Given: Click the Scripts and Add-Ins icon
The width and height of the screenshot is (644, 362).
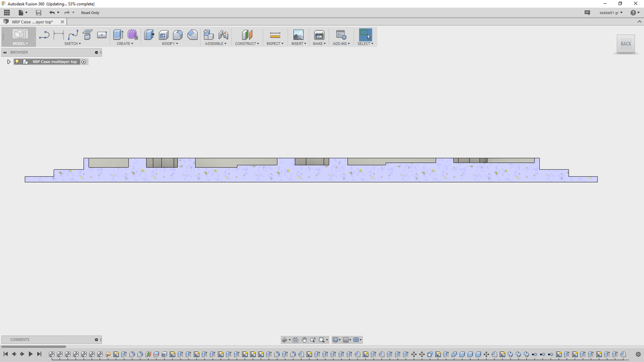Looking at the screenshot, I should (x=341, y=35).
